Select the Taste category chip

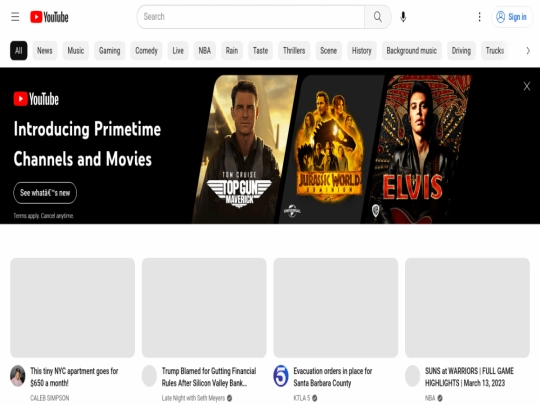pyautogui.click(x=260, y=51)
